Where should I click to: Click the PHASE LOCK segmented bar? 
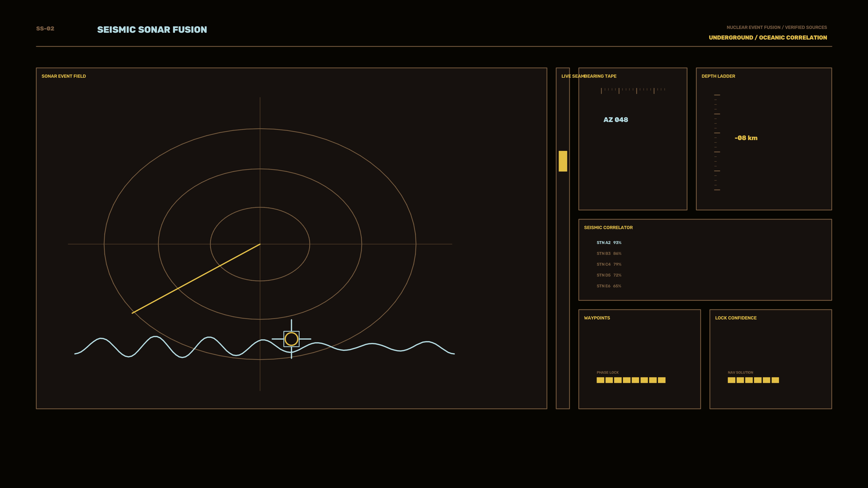tap(631, 380)
